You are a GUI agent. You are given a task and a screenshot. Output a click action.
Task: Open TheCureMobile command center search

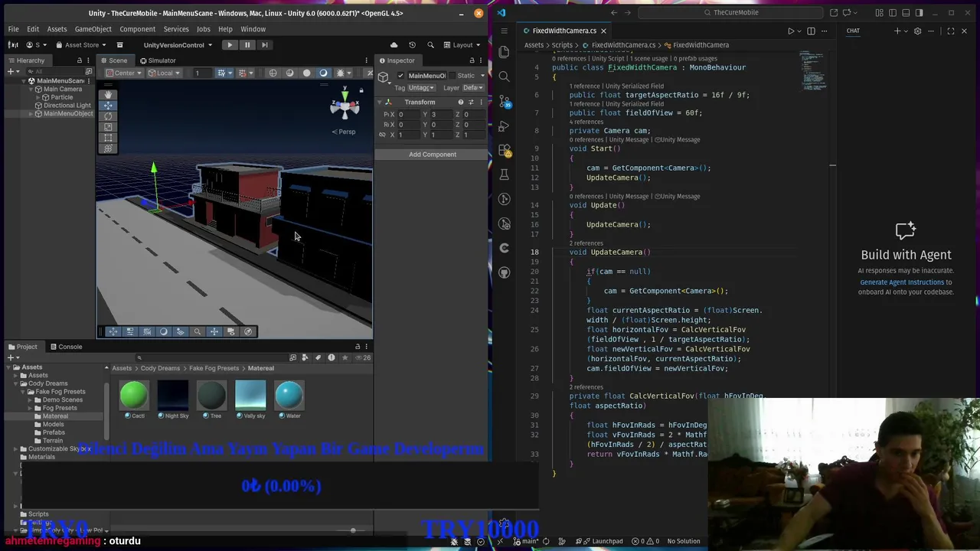(x=731, y=12)
